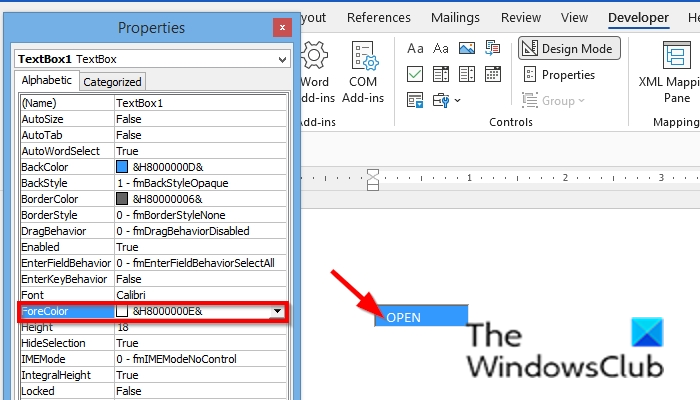Insert Rich Text Content Control

pos(415,48)
